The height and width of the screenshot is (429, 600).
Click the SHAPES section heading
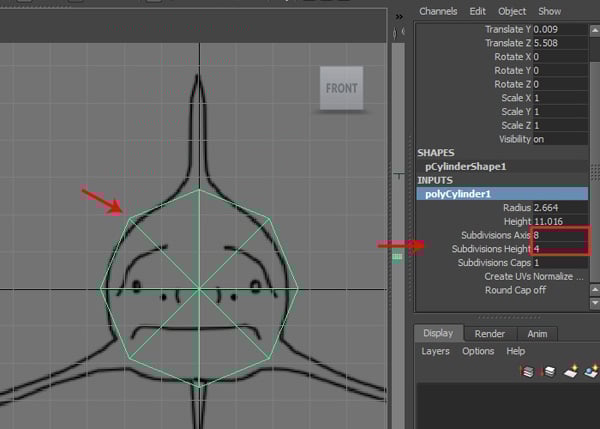[x=436, y=153]
